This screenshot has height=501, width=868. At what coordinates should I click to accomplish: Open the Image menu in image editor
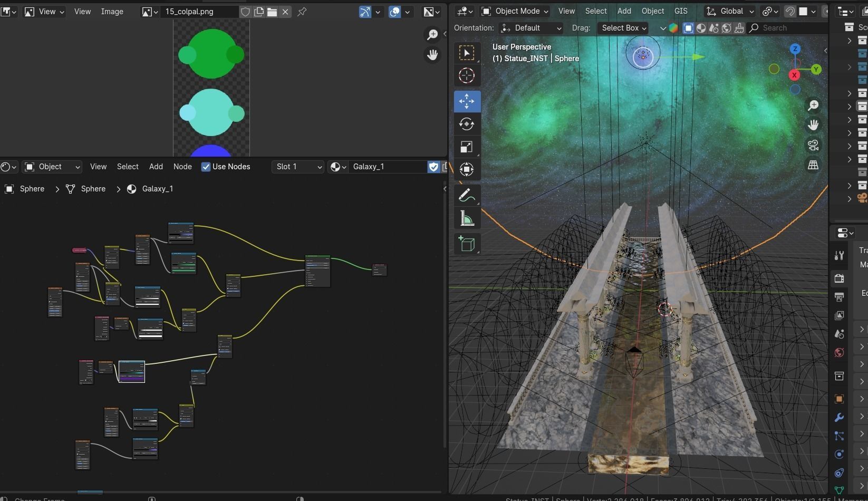point(112,12)
